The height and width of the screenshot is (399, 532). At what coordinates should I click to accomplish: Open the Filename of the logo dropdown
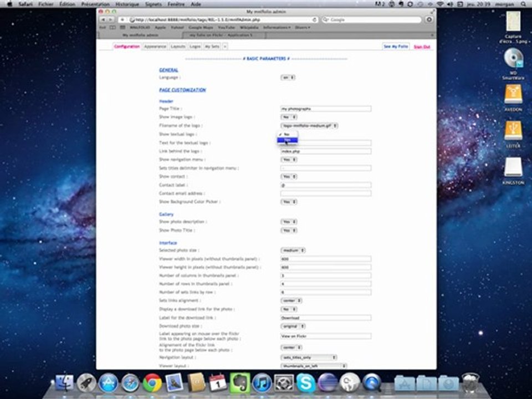point(309,126)
